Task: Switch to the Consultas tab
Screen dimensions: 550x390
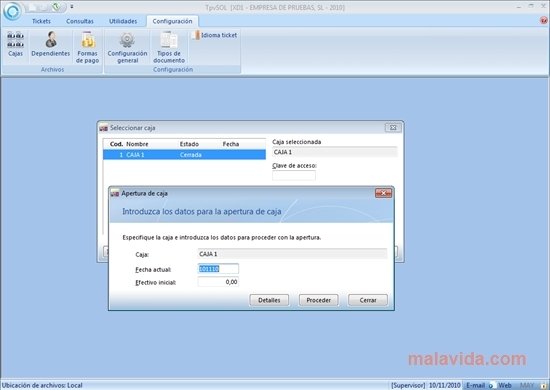Action: click(x=80, y=21)
